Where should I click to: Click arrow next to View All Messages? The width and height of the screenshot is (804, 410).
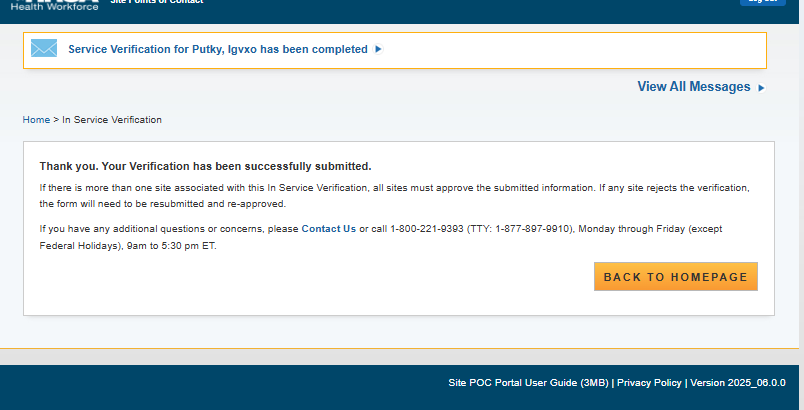point(761,88)
